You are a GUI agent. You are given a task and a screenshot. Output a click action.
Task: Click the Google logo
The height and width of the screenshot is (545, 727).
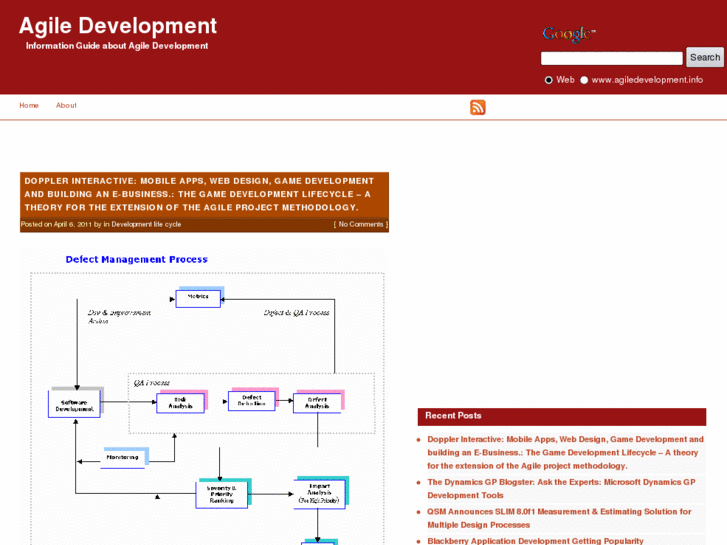[x=569, y=34]
